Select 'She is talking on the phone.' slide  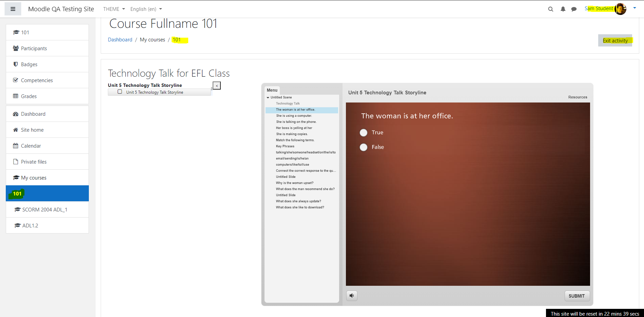click(x=296, y=122)
